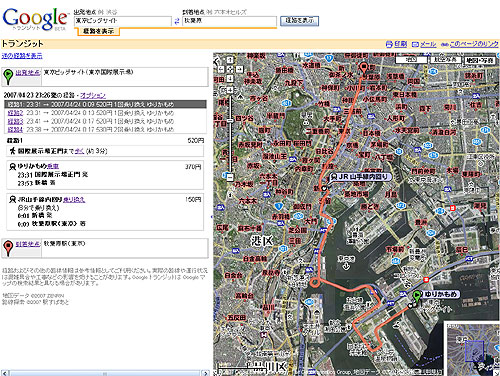Click the 到着地点 link in results
Viewport: 500px width, 376px height.
coord(28,244)
